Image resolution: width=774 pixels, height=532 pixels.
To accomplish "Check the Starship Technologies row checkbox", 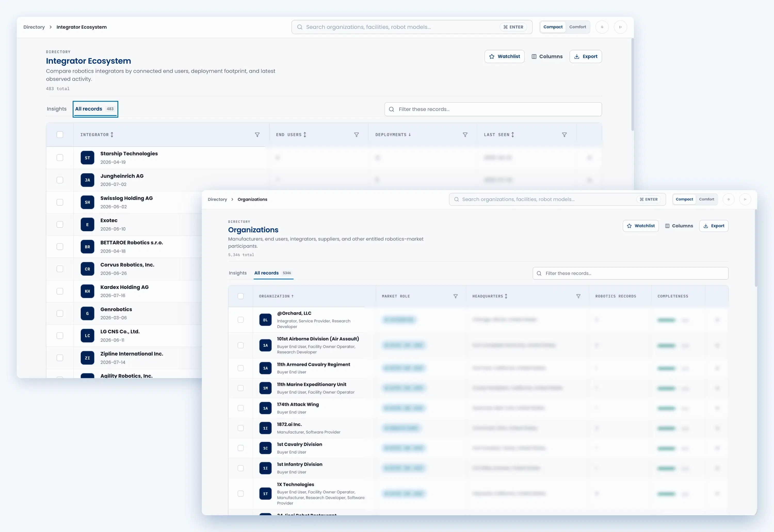I will [x=60, y=158].
